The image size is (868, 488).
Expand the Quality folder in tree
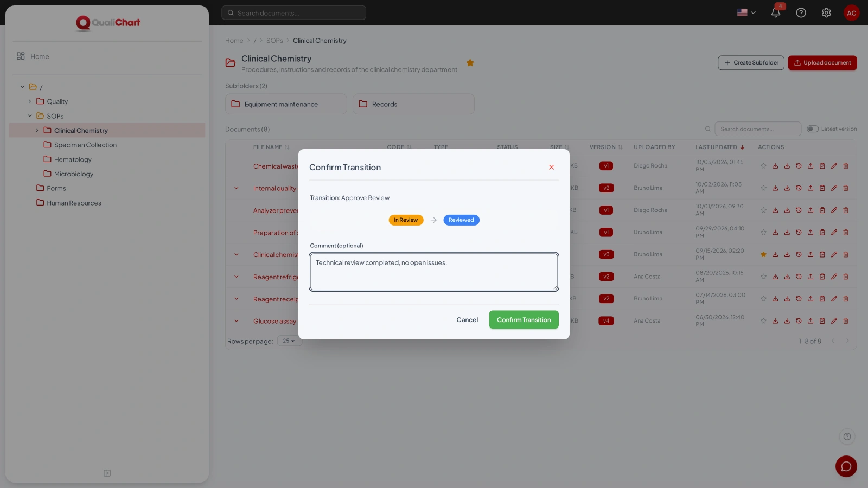(30, 101)
